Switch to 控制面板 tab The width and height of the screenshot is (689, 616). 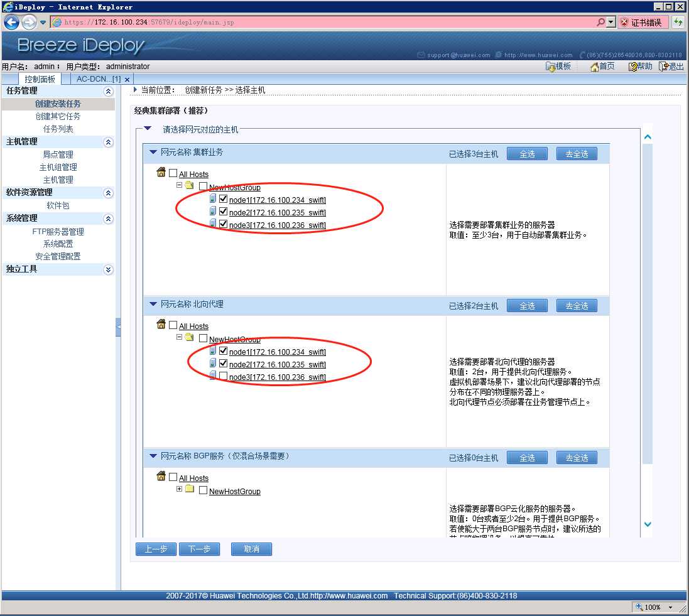pyautogui.click(x=40, y=79)
